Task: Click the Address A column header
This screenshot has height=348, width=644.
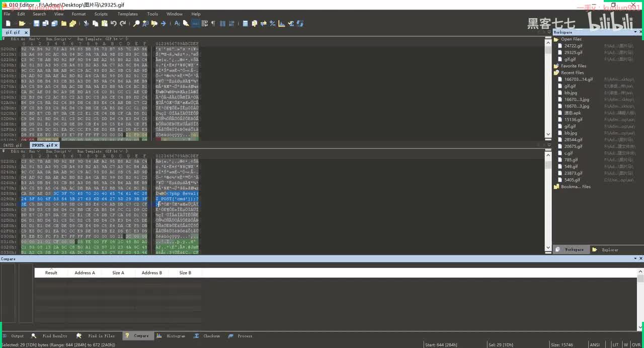Action: tap(85, 273)
